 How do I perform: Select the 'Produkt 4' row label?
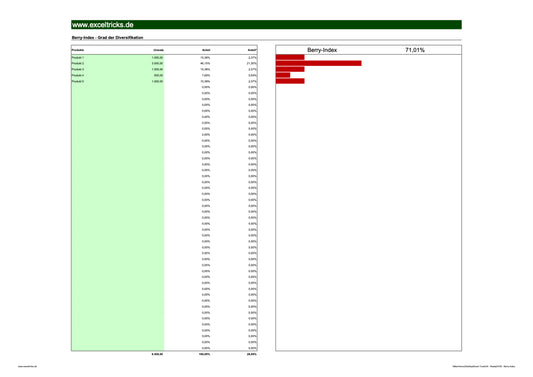(78, 75)
